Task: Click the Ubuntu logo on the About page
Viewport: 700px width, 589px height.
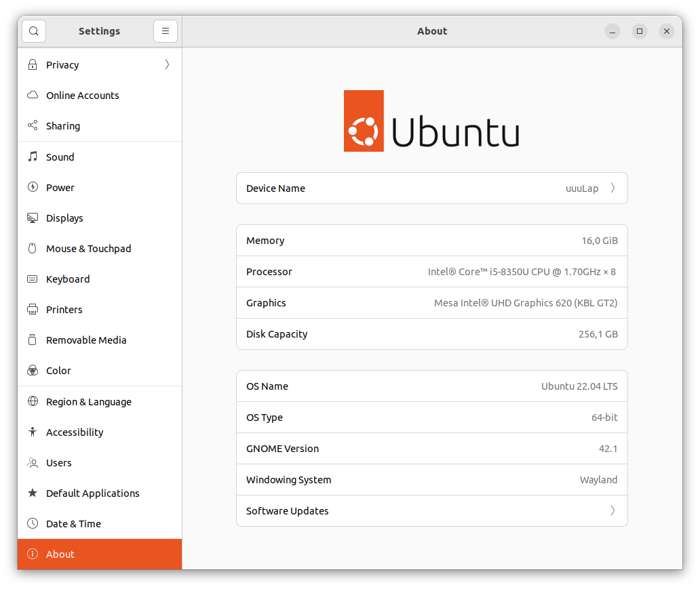Action: pyautogui.click(x=432, y=121)
